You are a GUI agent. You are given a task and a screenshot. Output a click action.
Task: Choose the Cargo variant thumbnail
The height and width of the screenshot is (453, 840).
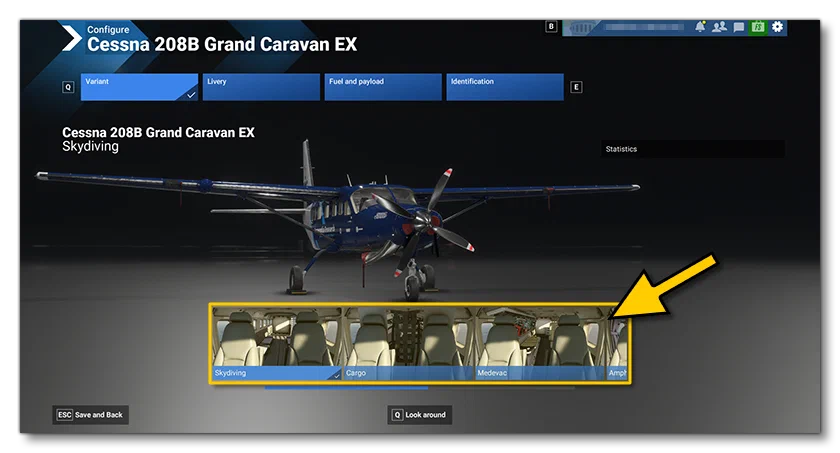[x=409, y=343]
